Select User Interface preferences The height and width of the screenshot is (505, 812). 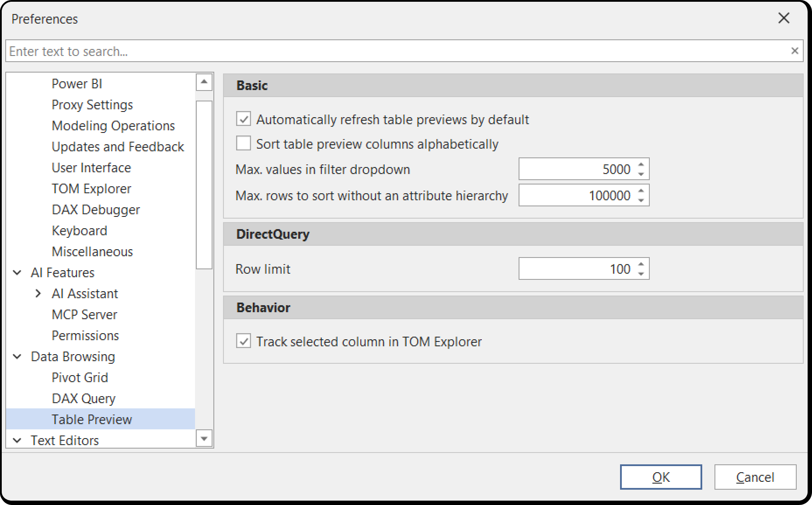[91, 167]
